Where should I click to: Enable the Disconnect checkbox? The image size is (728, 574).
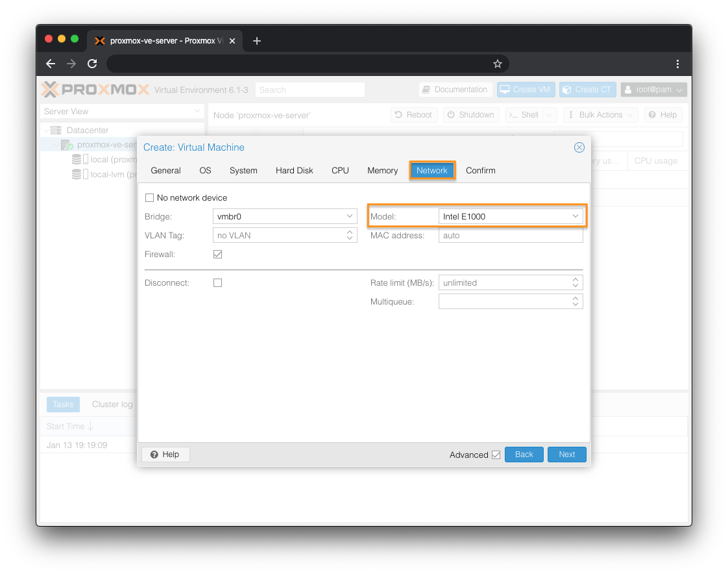point(217,282)
